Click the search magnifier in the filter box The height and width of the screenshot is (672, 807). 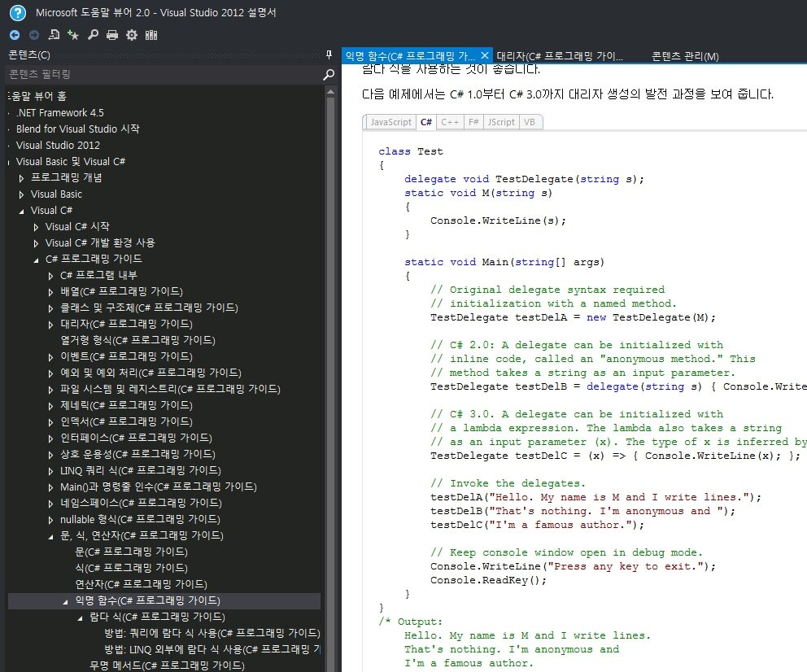(328, 74)
